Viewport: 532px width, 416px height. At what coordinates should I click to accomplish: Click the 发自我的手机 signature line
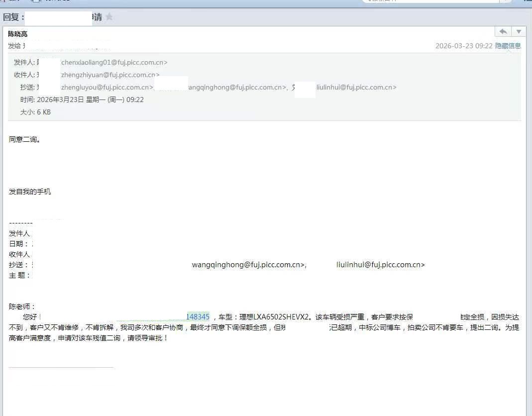pyautogui.click(x=30, y=192)
